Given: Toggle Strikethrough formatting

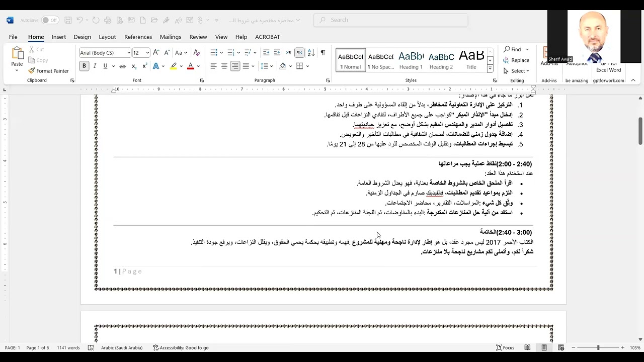Looking at the screenshot, I should [122, 66].
